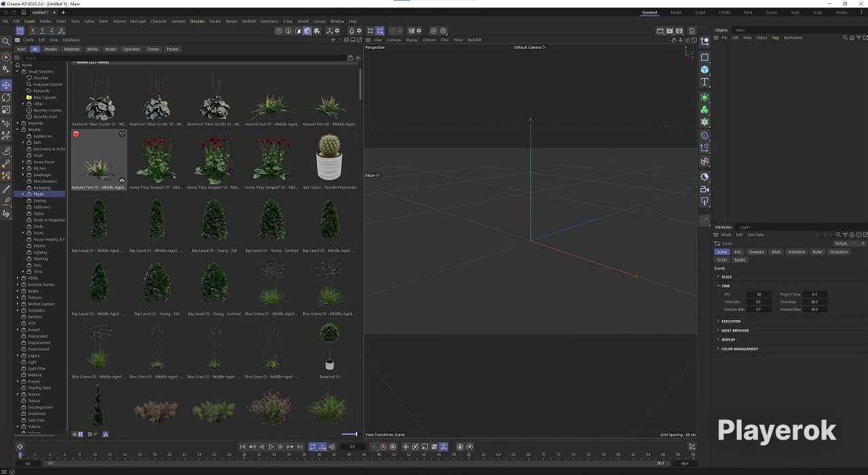Click the Render View icon

click(660, 31)
